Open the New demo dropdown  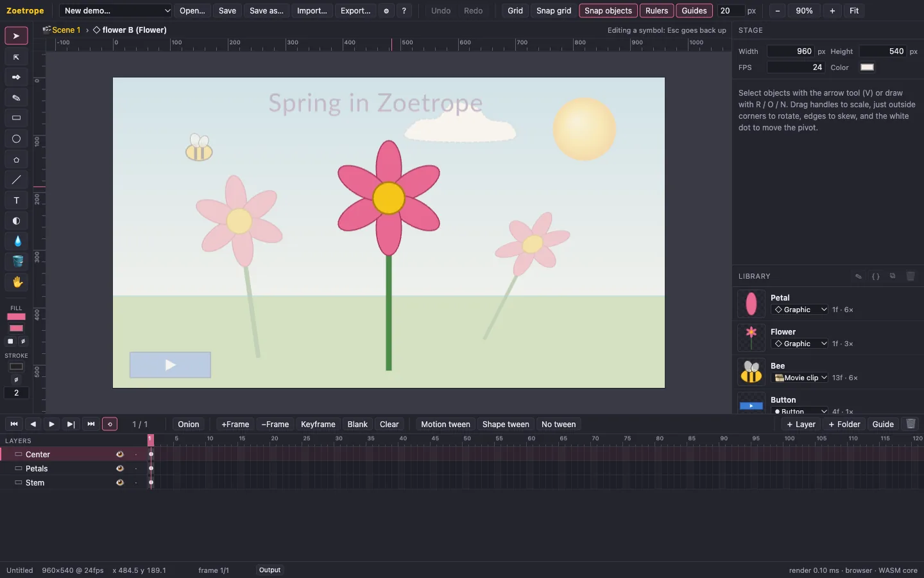tap(116, 11)
